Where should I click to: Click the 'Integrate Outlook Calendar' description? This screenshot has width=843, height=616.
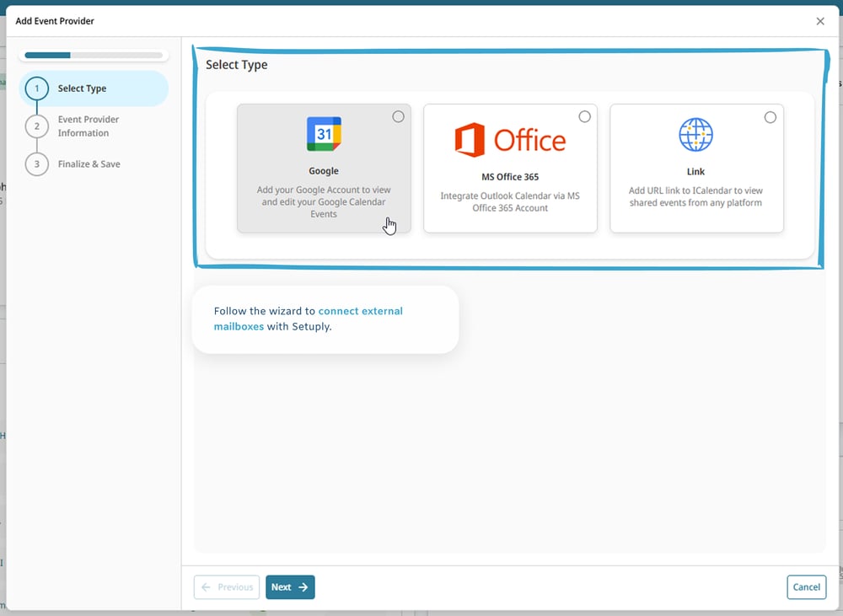(510, 202)
